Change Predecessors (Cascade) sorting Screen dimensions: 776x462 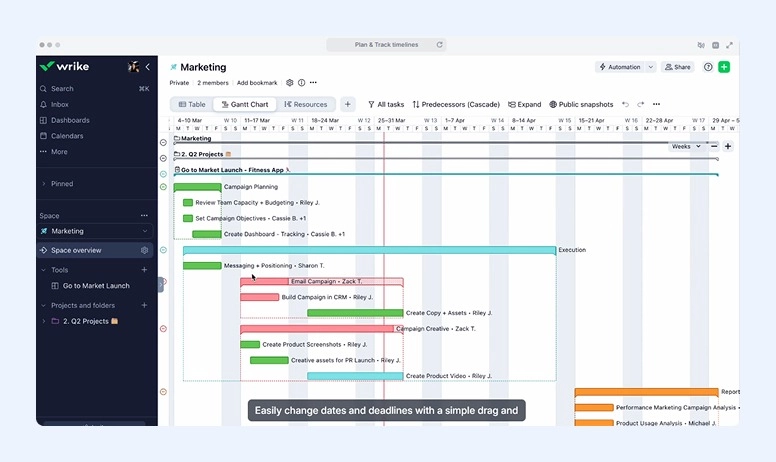[456, 104]
